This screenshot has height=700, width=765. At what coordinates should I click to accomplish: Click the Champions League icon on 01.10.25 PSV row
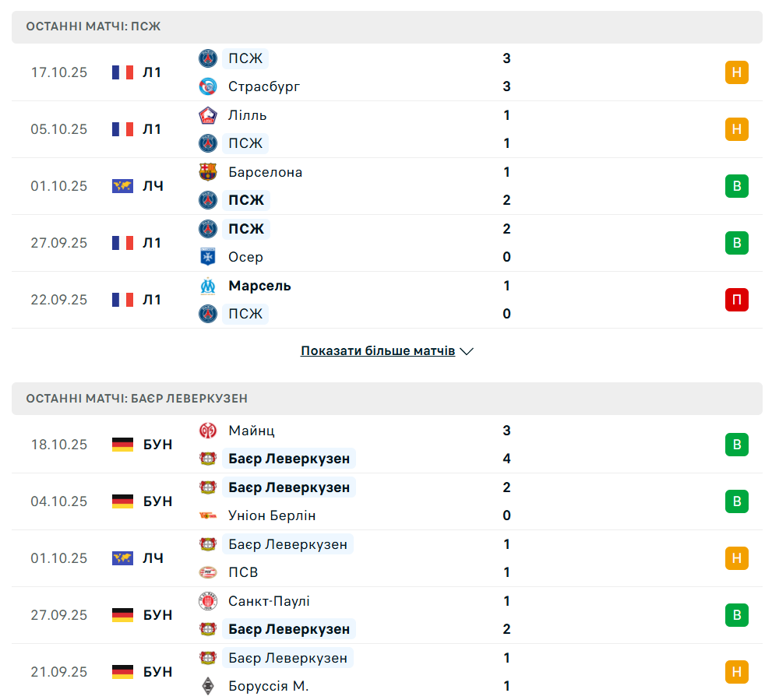pos(122,558)
